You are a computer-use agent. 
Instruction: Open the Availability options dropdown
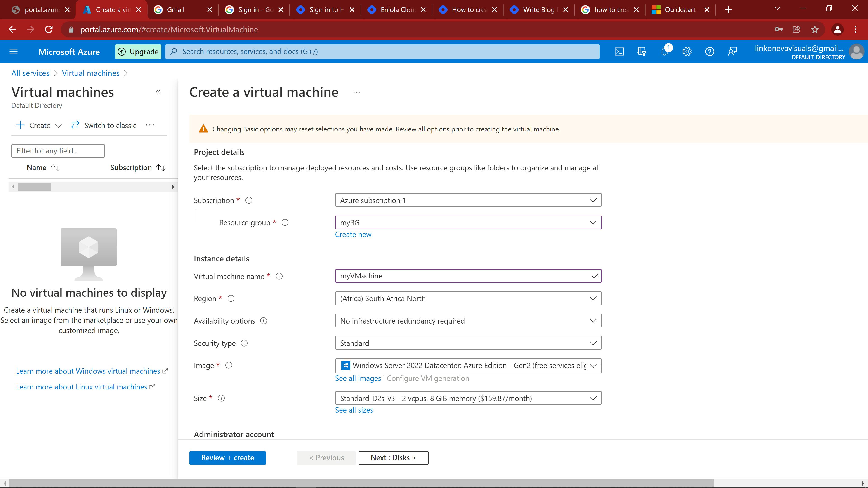pos(468,321)
